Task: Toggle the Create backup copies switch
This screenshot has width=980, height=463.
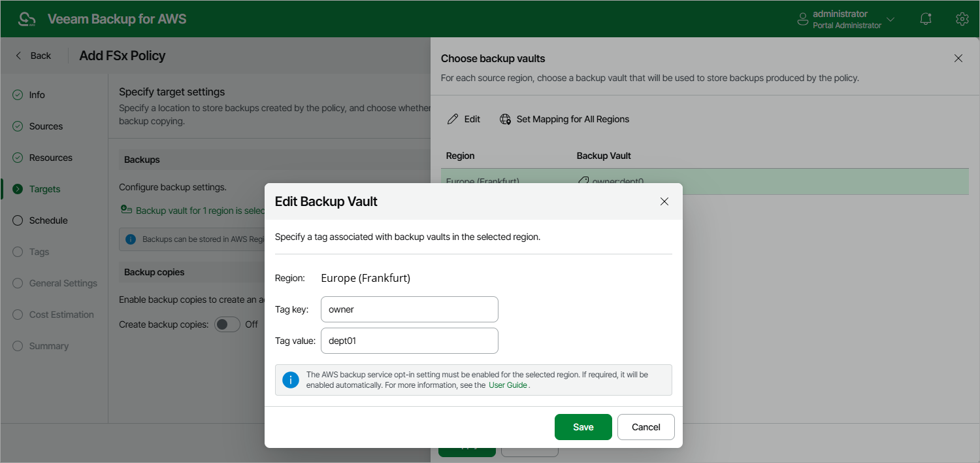Action: [227, 324]
